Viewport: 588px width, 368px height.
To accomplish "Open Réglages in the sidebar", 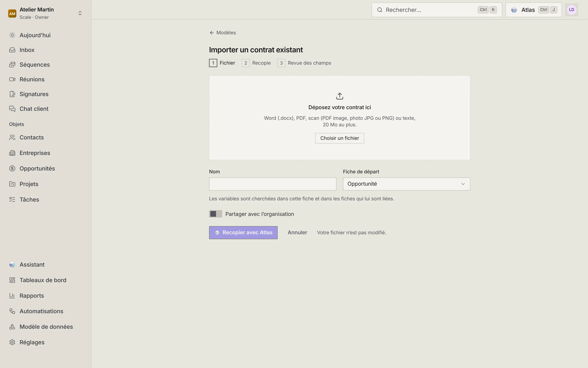I will point(46,342).
